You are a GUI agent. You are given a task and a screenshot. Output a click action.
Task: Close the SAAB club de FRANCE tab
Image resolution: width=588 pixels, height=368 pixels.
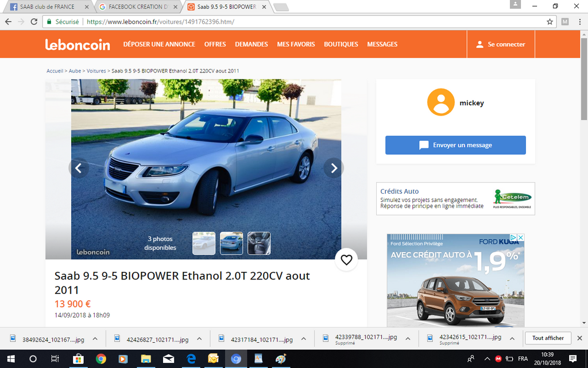[87, 7]
